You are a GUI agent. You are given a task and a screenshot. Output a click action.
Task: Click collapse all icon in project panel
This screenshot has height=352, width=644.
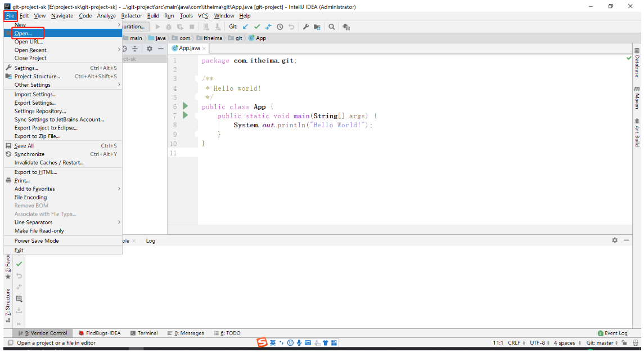click(135, 48)
